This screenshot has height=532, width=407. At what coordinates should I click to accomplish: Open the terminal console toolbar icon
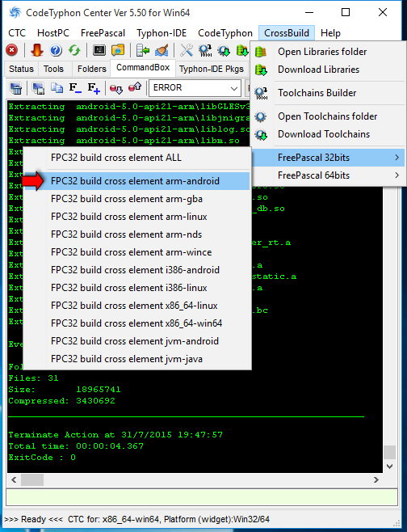point(99,51)
